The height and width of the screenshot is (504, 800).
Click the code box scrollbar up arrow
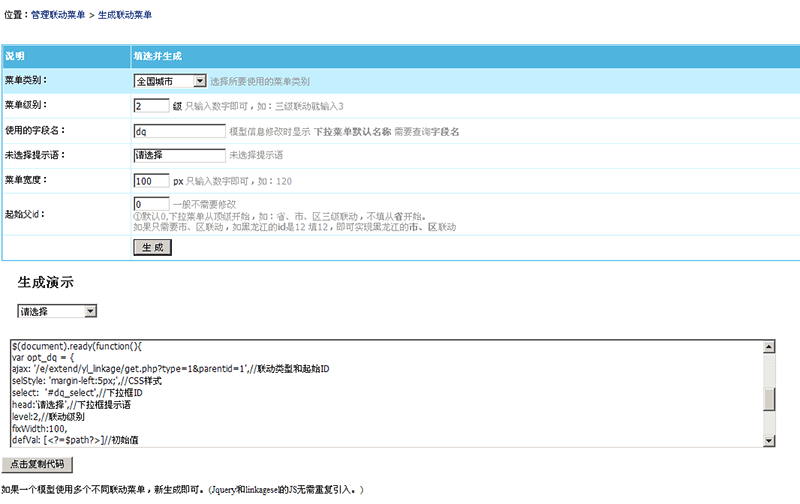pyautogui.click(x=768, y=347)
